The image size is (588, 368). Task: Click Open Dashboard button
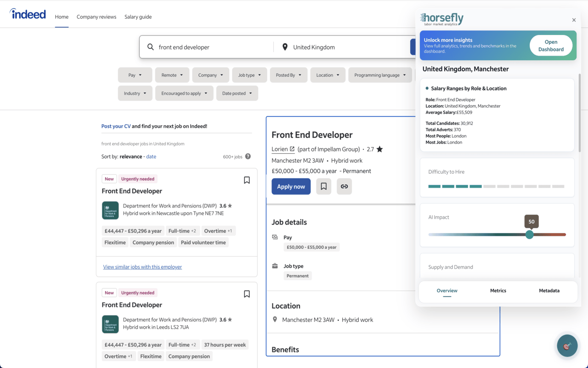(x=551, y=46)
